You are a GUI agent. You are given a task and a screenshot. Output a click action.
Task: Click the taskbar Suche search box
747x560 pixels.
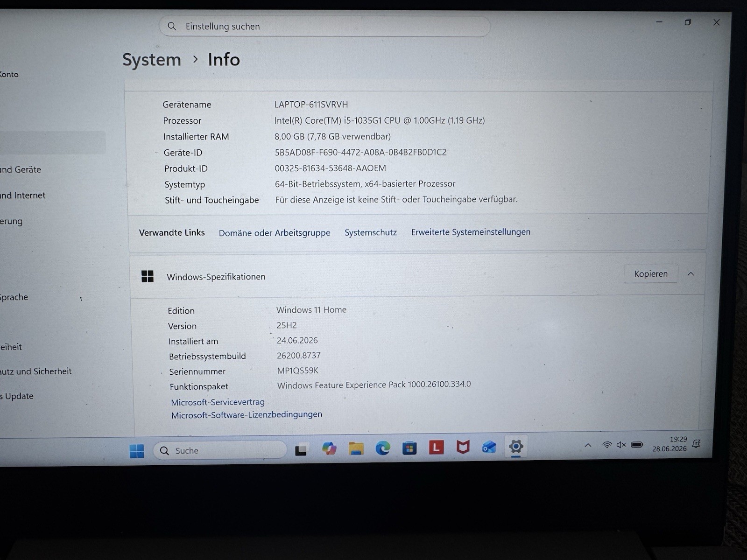tap(220, 450)
